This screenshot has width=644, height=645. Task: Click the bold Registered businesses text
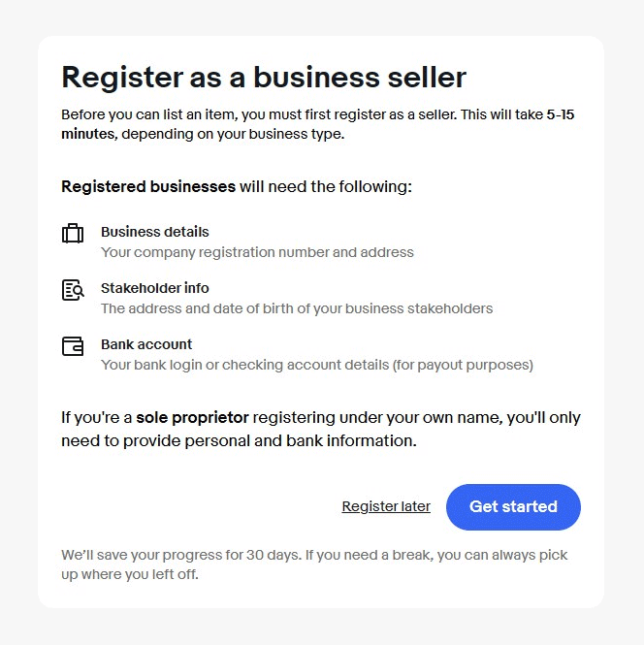coord(148,186)
